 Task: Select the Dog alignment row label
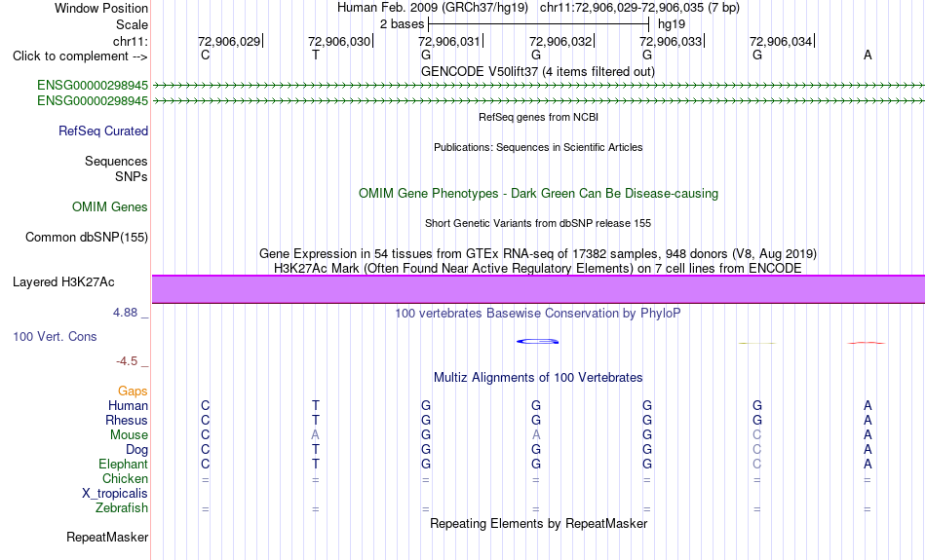[137, 450]
